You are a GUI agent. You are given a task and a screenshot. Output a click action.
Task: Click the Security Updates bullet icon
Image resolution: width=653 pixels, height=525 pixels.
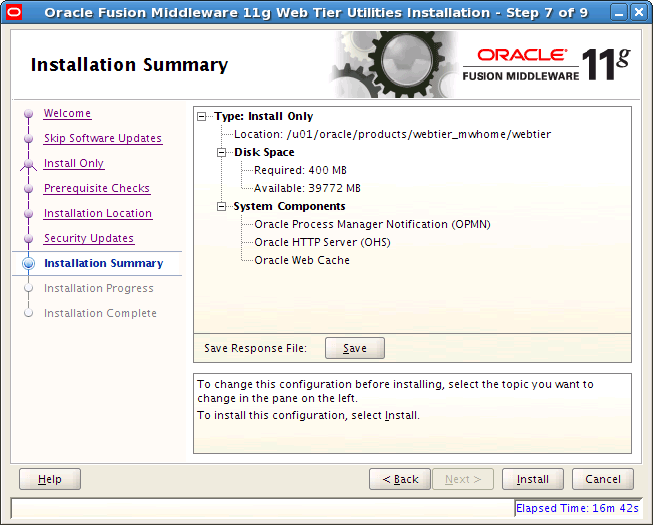28,238
